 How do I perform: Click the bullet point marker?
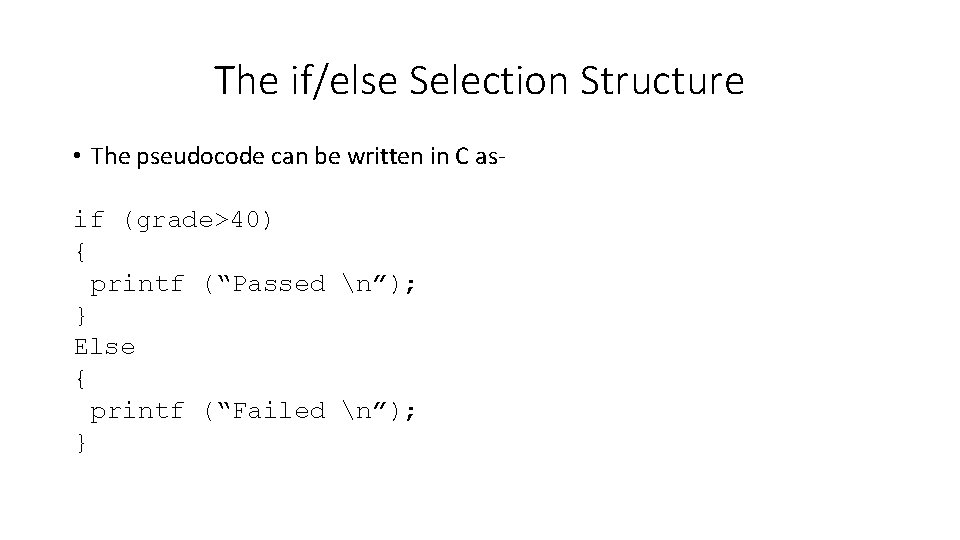[76, 156]
